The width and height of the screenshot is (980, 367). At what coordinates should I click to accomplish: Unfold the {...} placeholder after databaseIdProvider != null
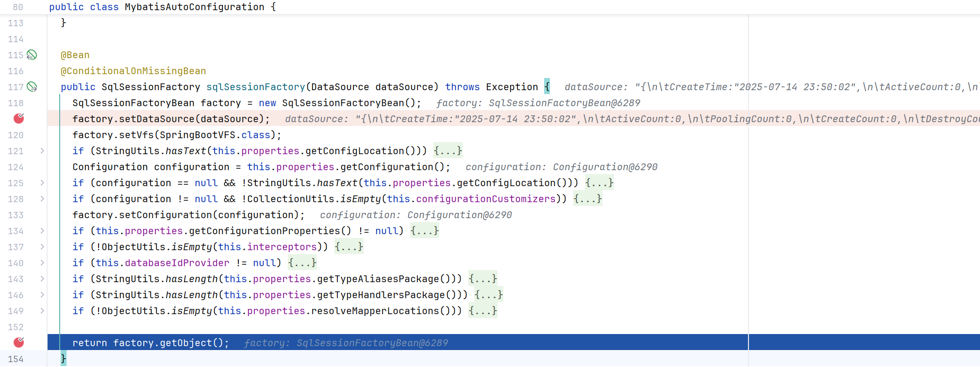302,263
